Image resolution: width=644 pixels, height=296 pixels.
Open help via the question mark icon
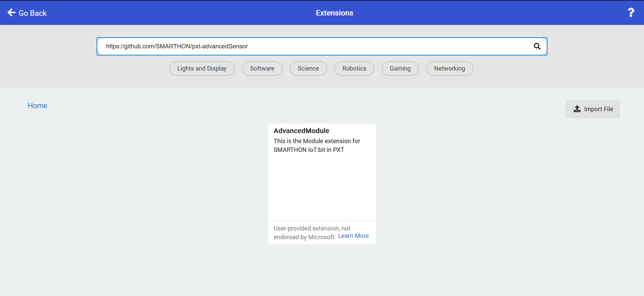coord(631,13)
